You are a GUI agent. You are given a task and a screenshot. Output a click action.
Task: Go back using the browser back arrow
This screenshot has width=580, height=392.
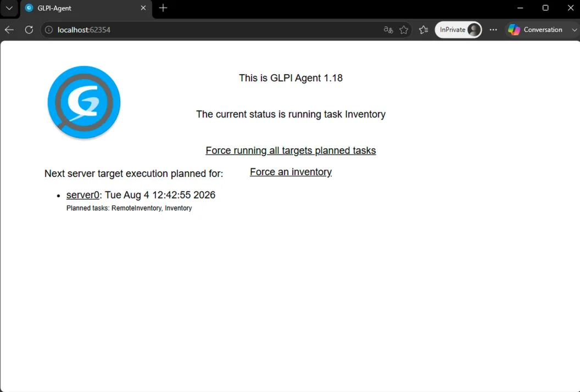coord(9,30)
